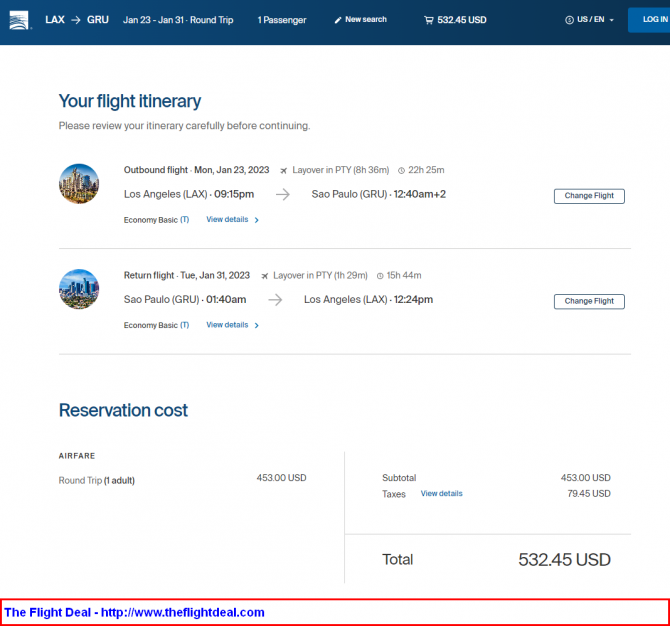Click the return Economy Basic (T) fare label

[x=156, y=325]
